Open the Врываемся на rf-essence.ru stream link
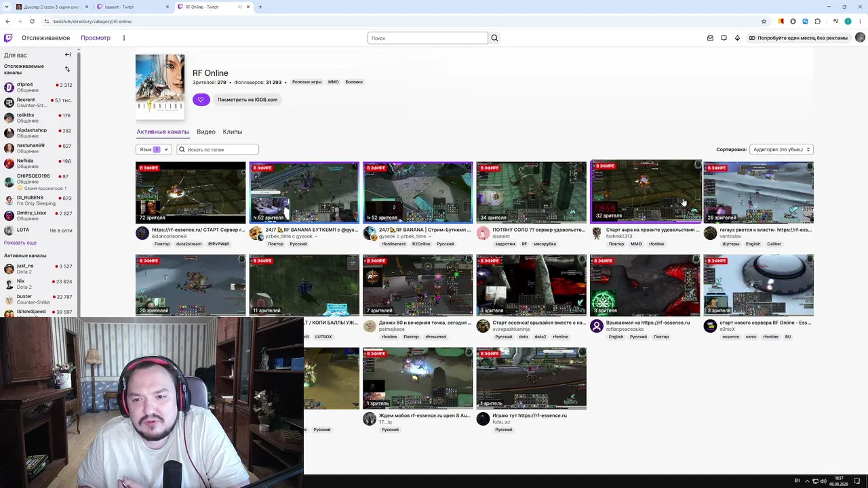The width and height of the screenshot is (868, 488). pos(648,323)
